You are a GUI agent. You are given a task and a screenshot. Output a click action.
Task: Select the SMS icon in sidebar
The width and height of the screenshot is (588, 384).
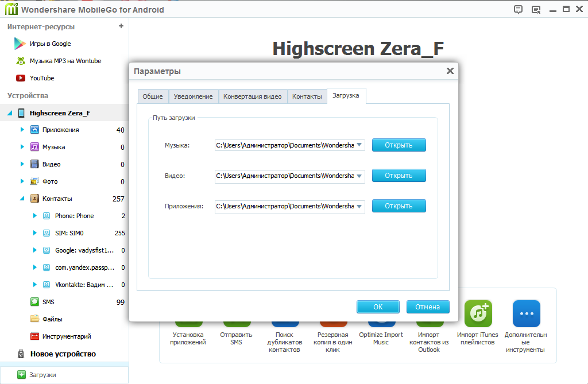35,302
